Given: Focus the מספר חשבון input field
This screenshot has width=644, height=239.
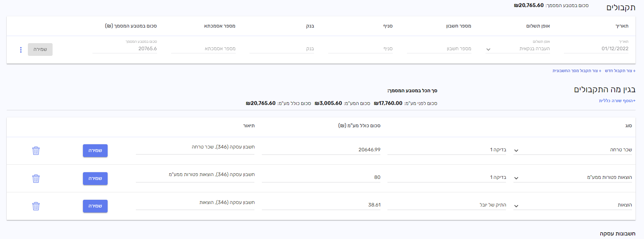Looking at the screenshot, I should click(439, 49).
